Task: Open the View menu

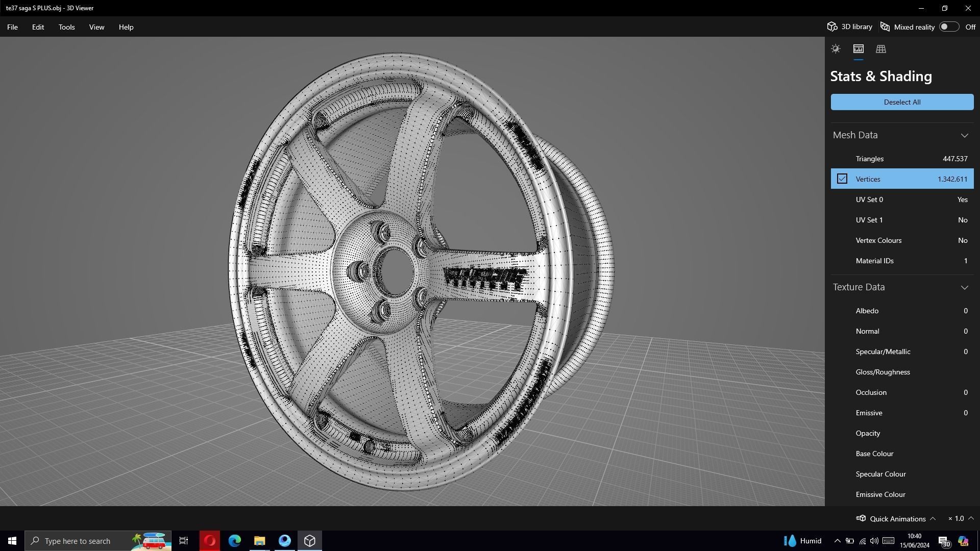Action: point(96,27)
